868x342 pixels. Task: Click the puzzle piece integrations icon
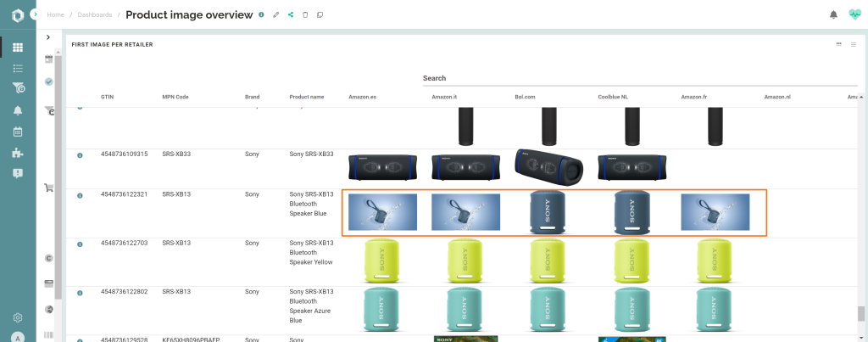17,153
